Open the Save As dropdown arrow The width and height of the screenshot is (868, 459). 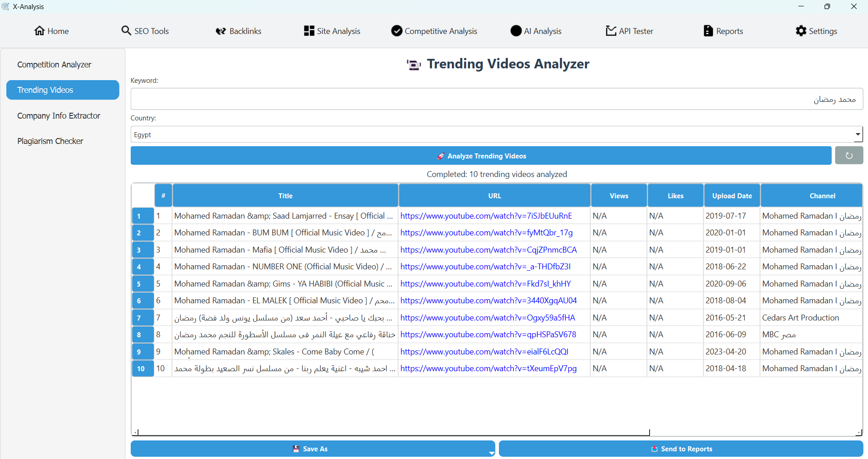point(492,453)
